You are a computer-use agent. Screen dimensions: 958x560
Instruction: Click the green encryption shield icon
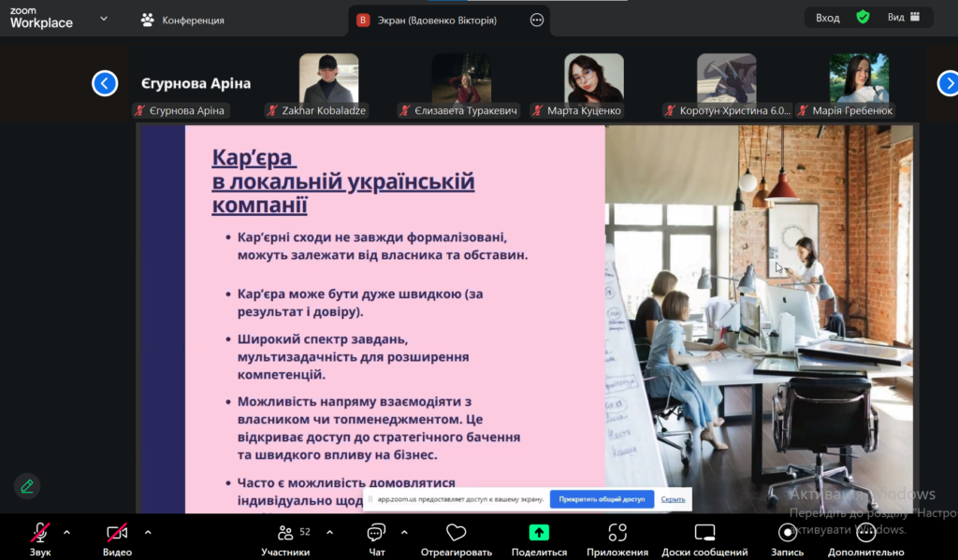(x=863, y=17)
